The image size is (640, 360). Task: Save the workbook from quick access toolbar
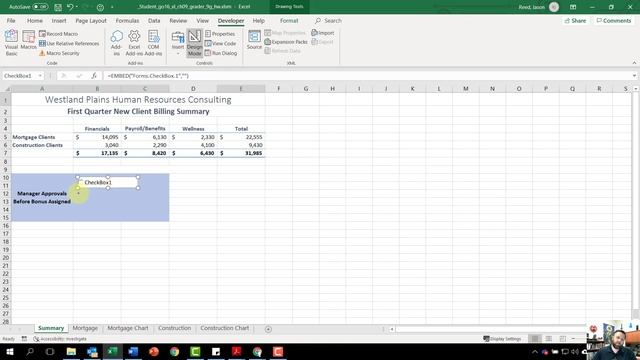click(58, 7)
